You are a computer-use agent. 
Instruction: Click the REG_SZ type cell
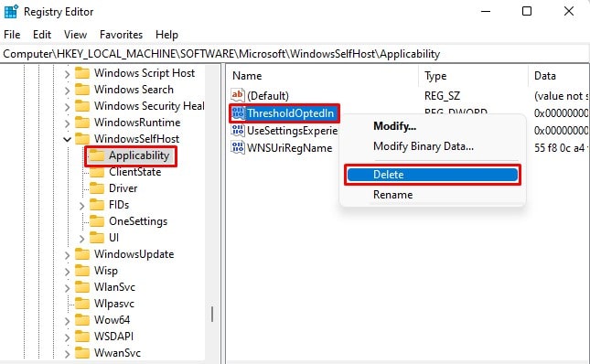tap(442, 95)
